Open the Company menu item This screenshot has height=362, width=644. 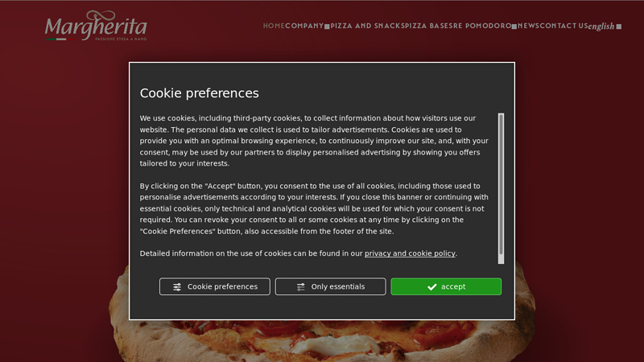point(303,26)
